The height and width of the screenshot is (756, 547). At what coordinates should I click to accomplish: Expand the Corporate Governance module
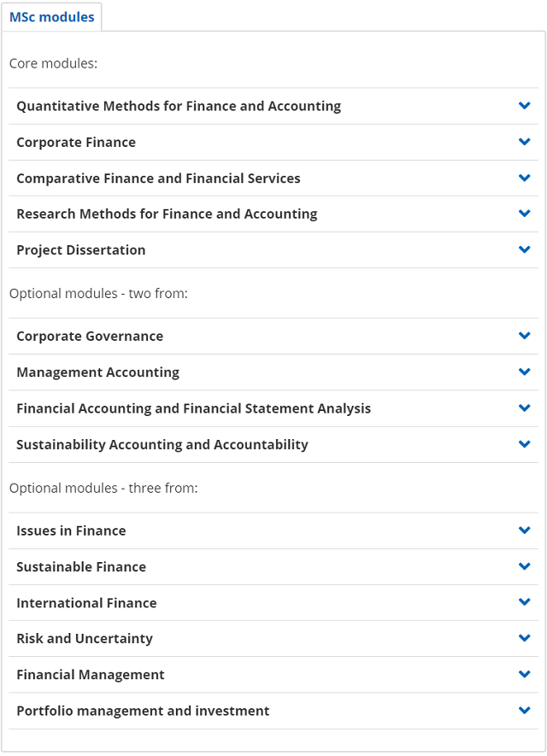(x=273, y=336)
